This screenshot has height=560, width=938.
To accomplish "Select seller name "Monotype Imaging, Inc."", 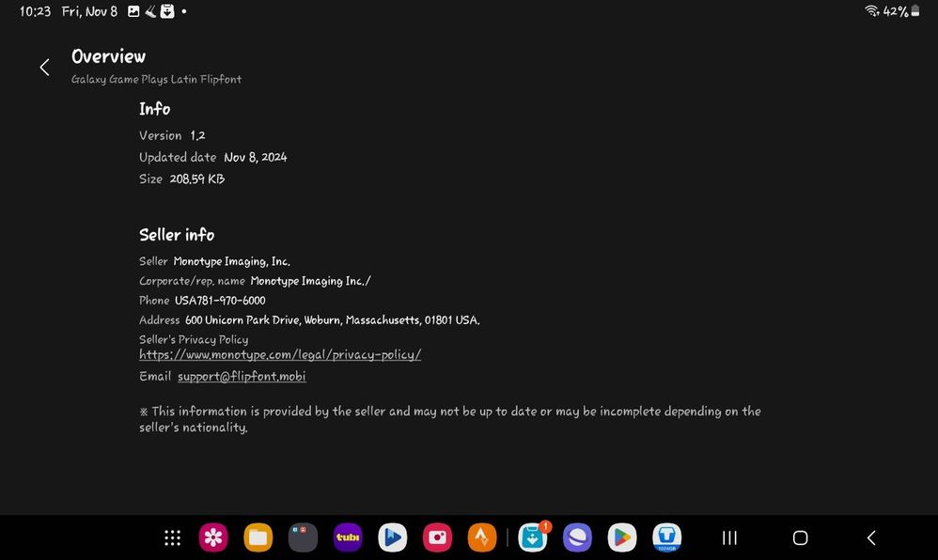I will coord(231,261).
